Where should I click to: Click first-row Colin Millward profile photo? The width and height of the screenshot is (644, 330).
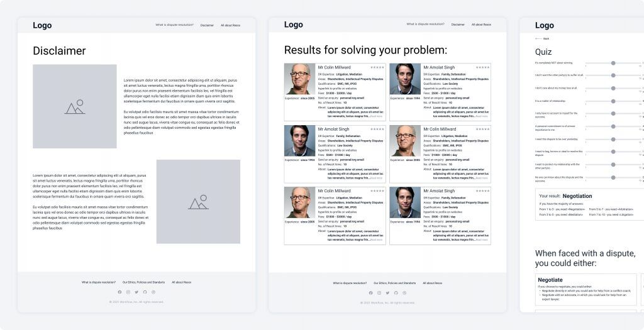(x=300, y=79)
